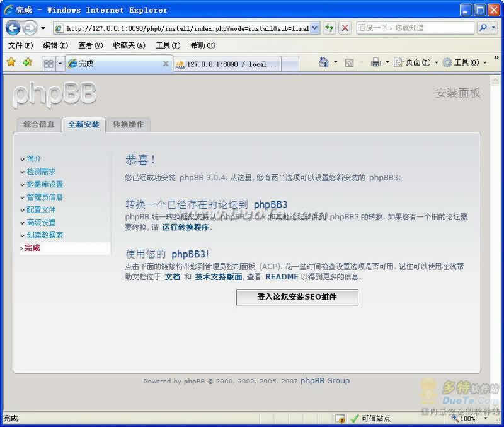Click the 安装面板 header text
The height and width of the screenshot is (427, 504).
[458, 93]
